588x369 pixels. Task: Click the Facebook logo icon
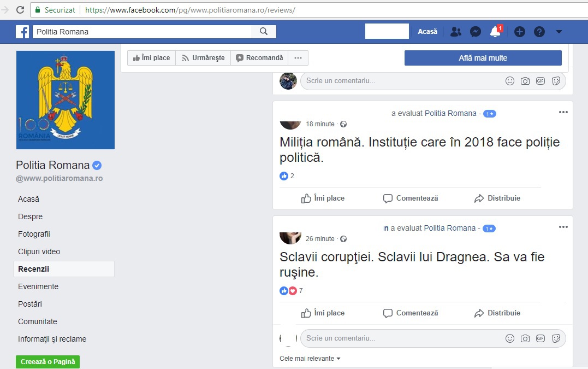22,32
